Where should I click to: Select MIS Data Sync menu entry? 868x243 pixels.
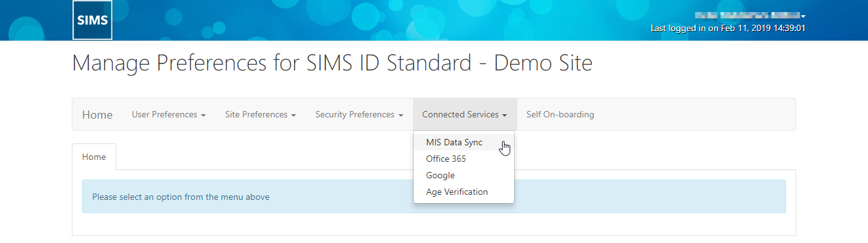click(x=463, y=142)
